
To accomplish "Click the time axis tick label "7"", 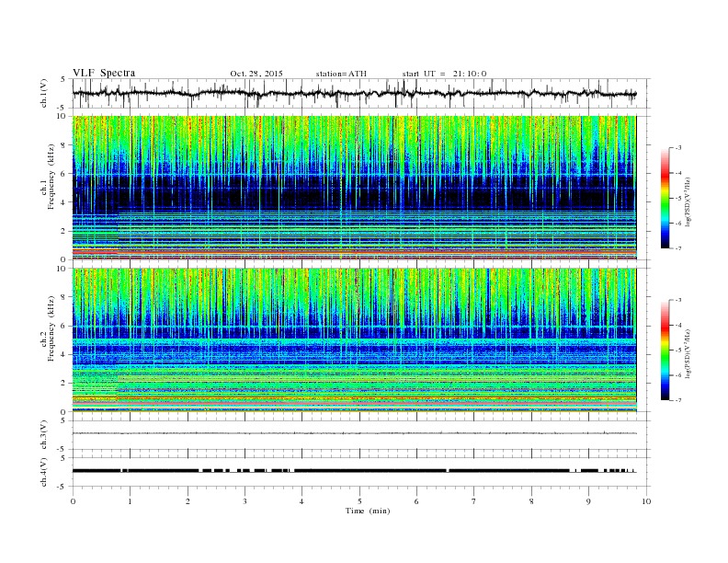I will point(474,501).
